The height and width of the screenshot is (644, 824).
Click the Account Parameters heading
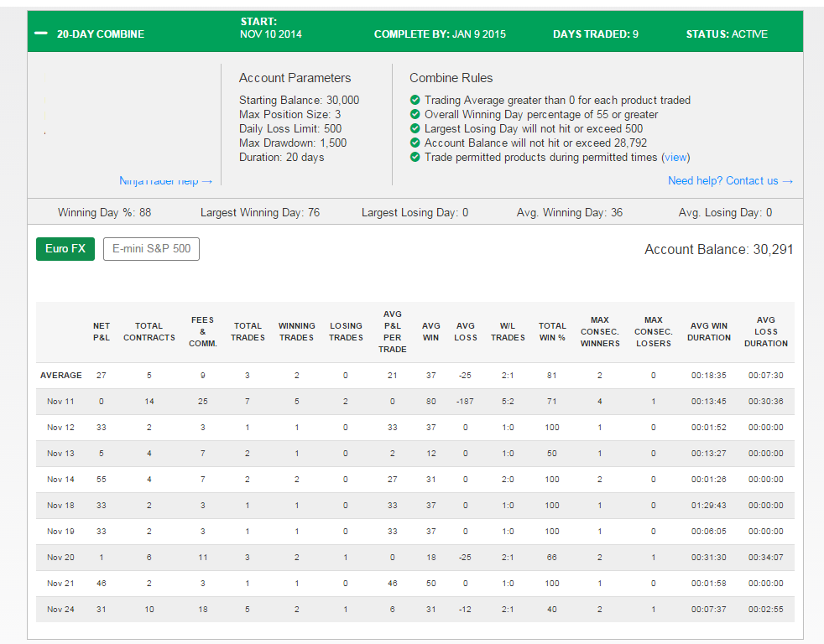(295, 78)
